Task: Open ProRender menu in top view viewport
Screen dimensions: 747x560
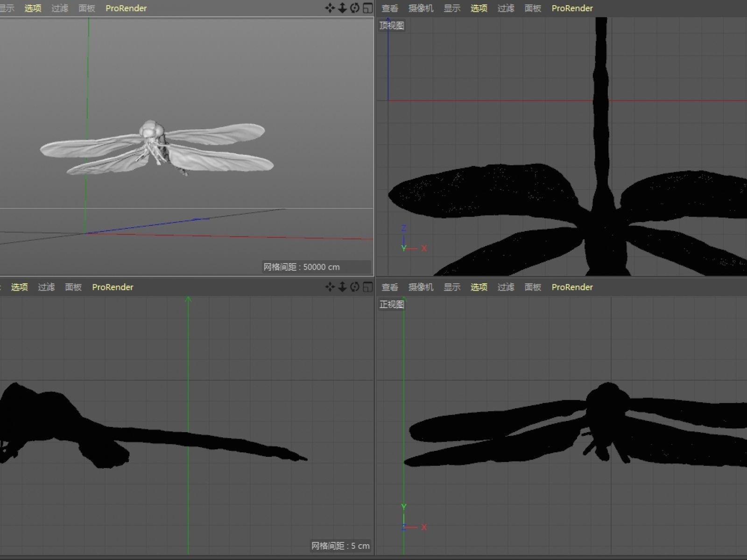Action: click(572, 8)
